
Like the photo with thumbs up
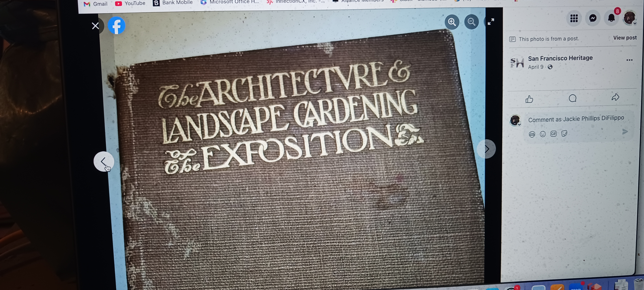point(529,99)
